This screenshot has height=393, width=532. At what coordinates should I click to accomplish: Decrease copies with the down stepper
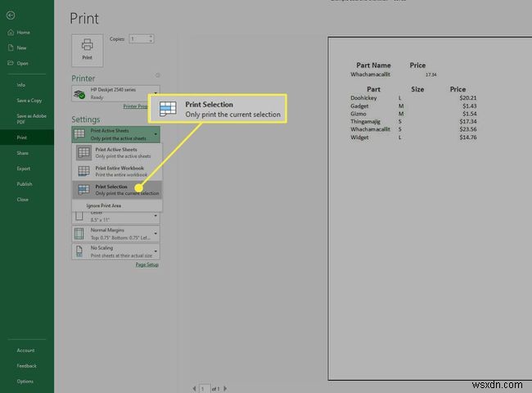tap(151, 41)
